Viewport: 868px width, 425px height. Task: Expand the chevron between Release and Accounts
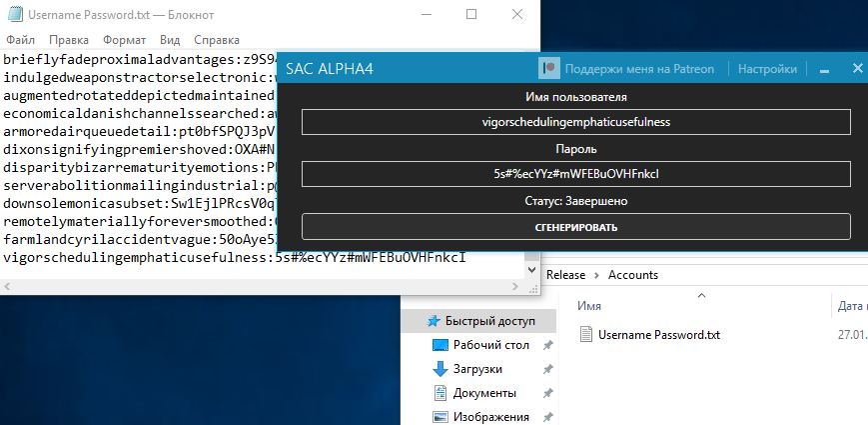pos(597,275)
